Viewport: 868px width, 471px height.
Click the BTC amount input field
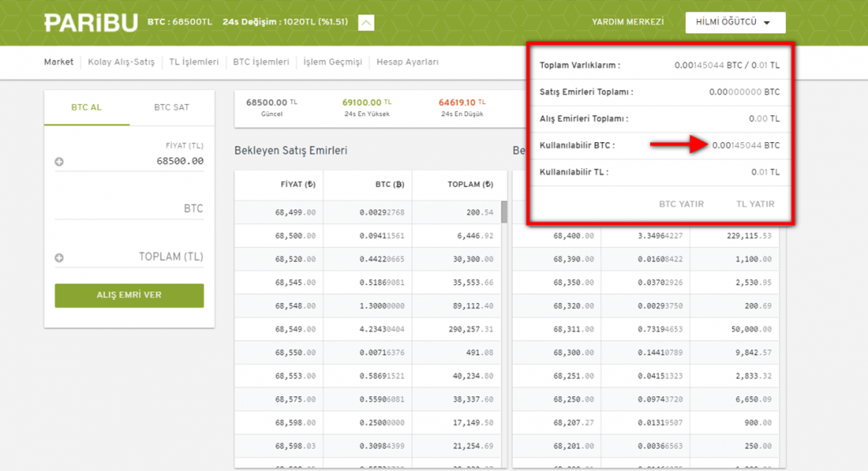click(129, 209)
